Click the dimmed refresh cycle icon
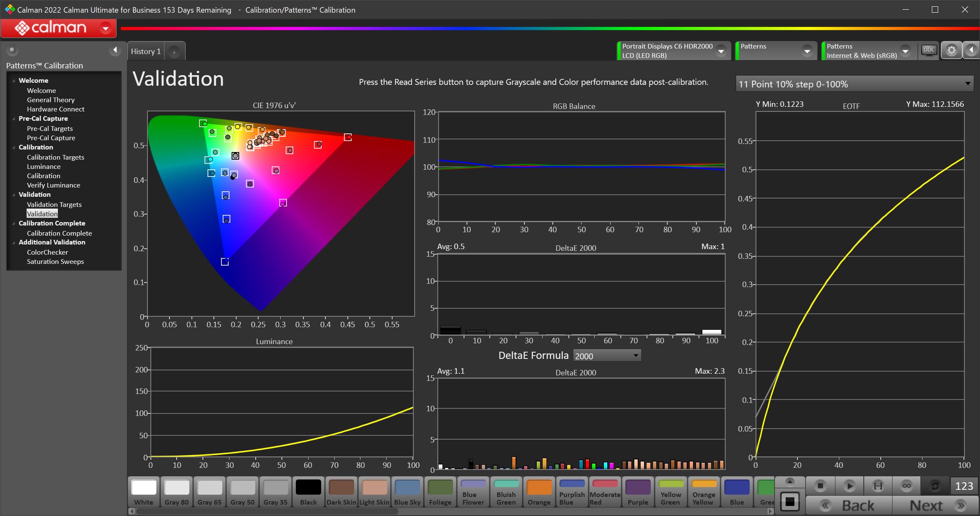980x516 pixels. 935,486
